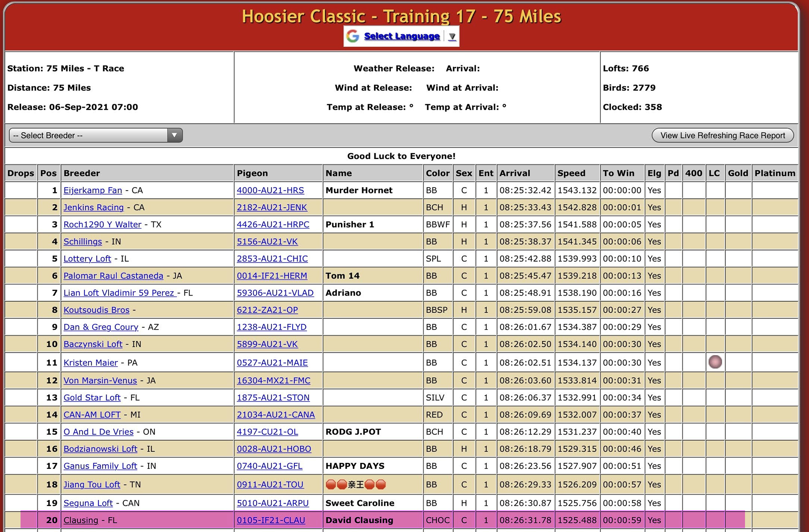Open Koutsoudis Bros breeder page
Viewport: 809px width, 532px height.
pos(96,310)
